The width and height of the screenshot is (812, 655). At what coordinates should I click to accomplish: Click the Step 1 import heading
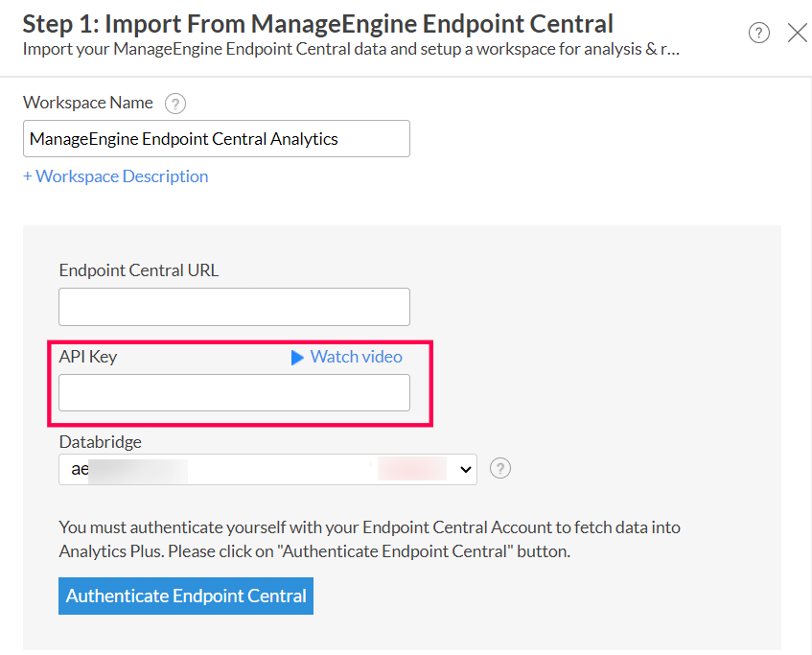(x=318, y=23)
